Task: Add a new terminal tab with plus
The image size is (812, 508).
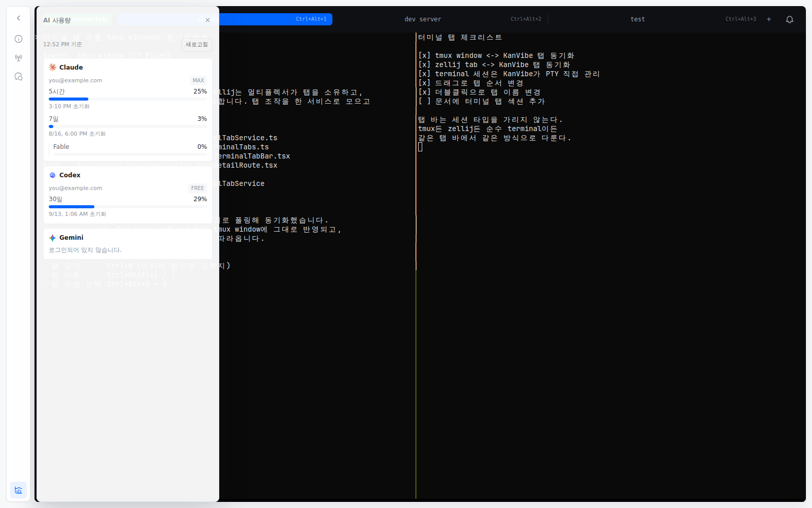Action: (x=769, y=19)
